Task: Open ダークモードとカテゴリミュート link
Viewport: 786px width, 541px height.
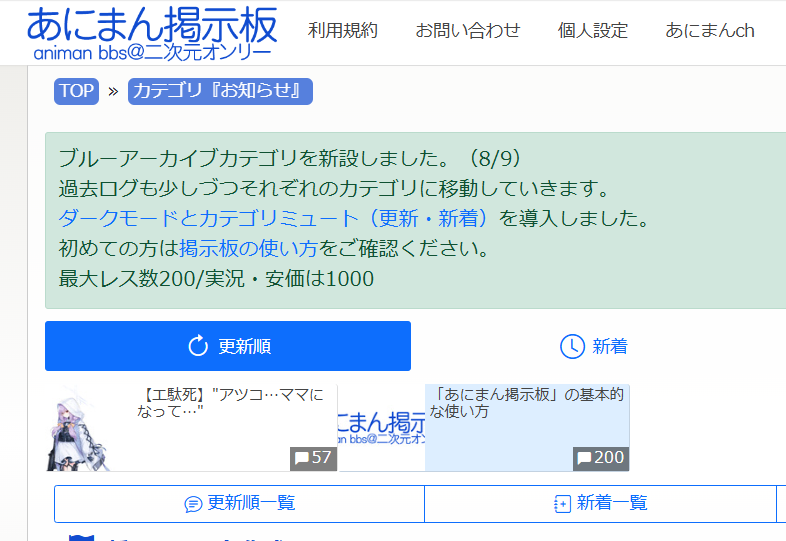Action: pos(273,218)
